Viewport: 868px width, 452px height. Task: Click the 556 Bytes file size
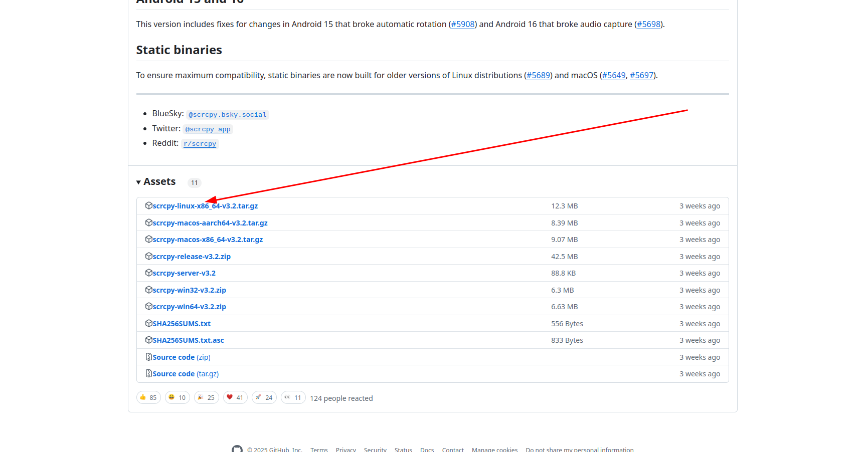click(567, 324)
